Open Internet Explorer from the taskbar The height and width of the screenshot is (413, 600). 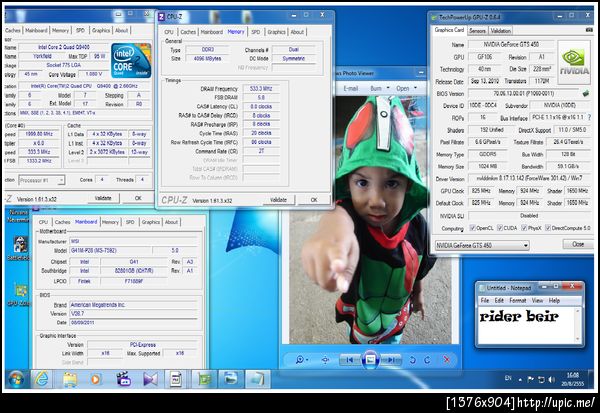coord(42,379)
